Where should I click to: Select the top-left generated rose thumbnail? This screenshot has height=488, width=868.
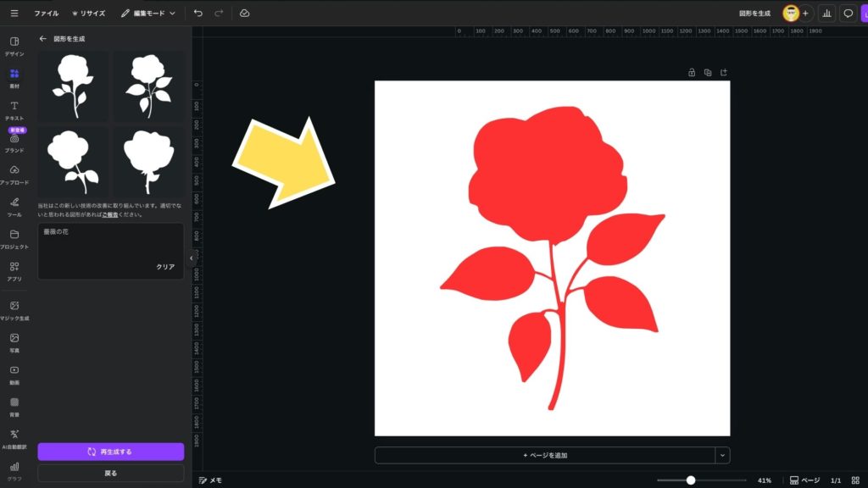(x=73, y=86)
